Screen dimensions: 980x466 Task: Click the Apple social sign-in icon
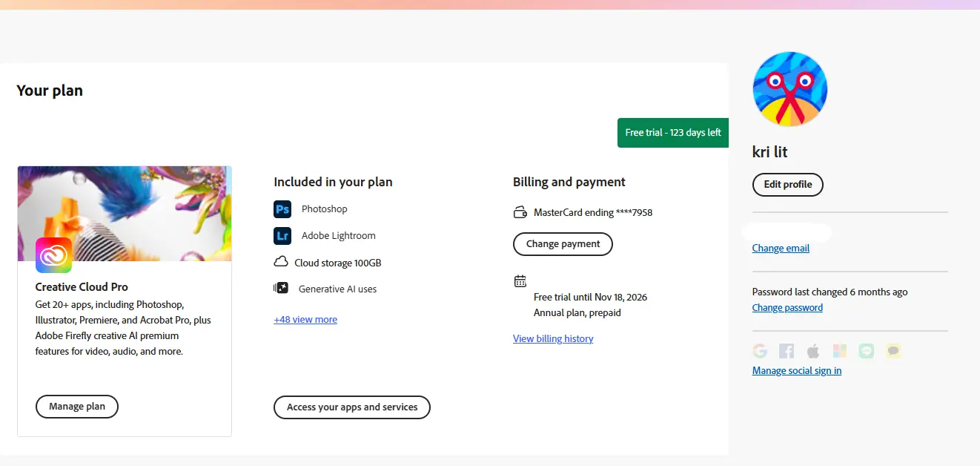(x=813, y=352)
